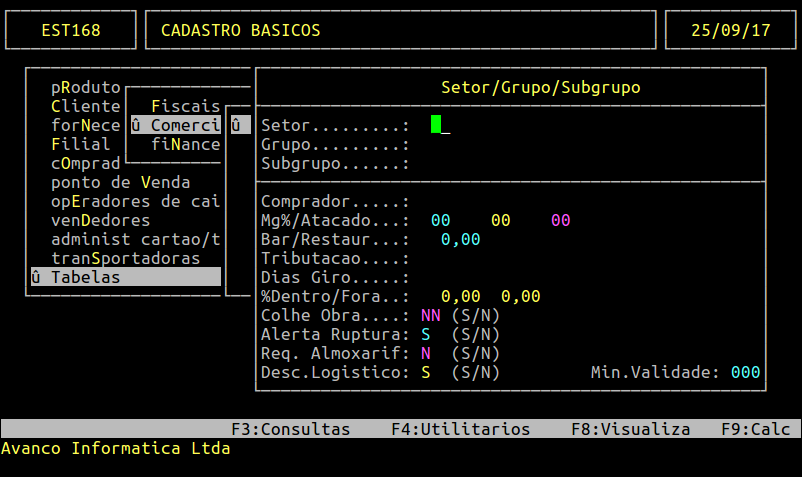Select administ cartao/t menu entry
802x477 pixels.
click(x=136, y=239)
